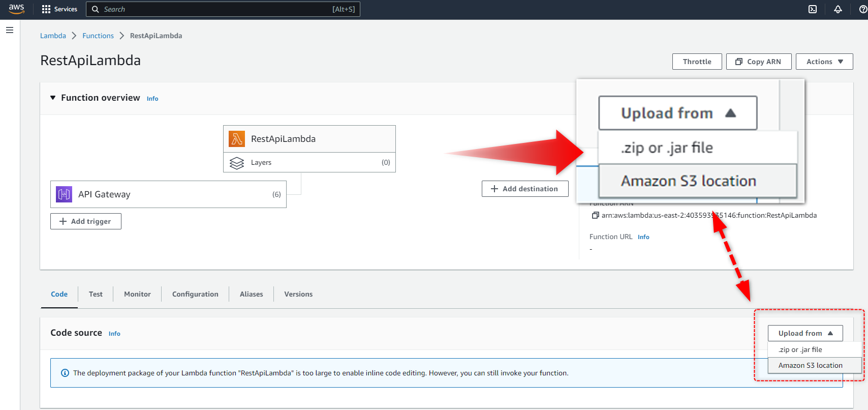Image resolution: width=868 pixels, height=410 pixels.
Task: Copy the function ARN via copy icon
Action: click(x=595, y=215)
